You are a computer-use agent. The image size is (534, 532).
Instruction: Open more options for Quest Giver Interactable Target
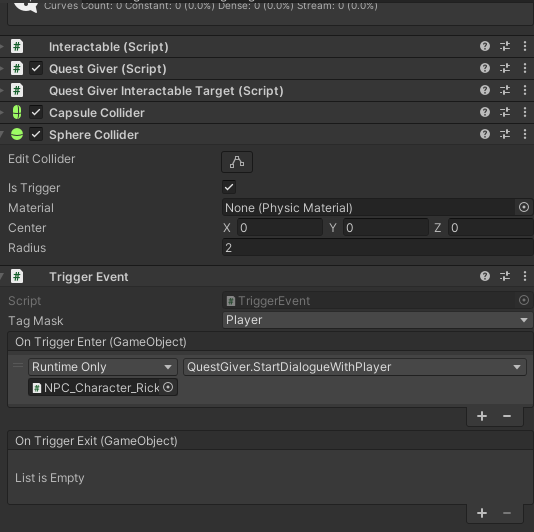point(525,90)
